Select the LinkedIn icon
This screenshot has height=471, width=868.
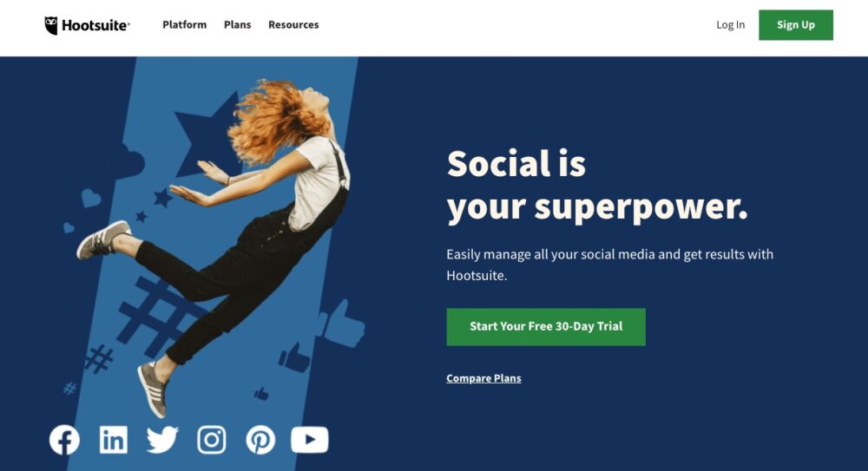[x=114, y=440]
